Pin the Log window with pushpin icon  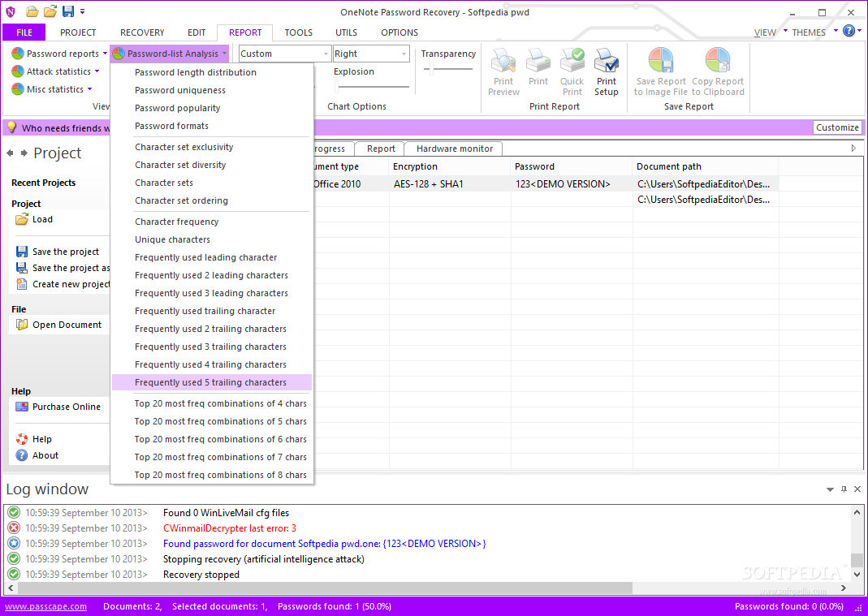pos(844,489)
